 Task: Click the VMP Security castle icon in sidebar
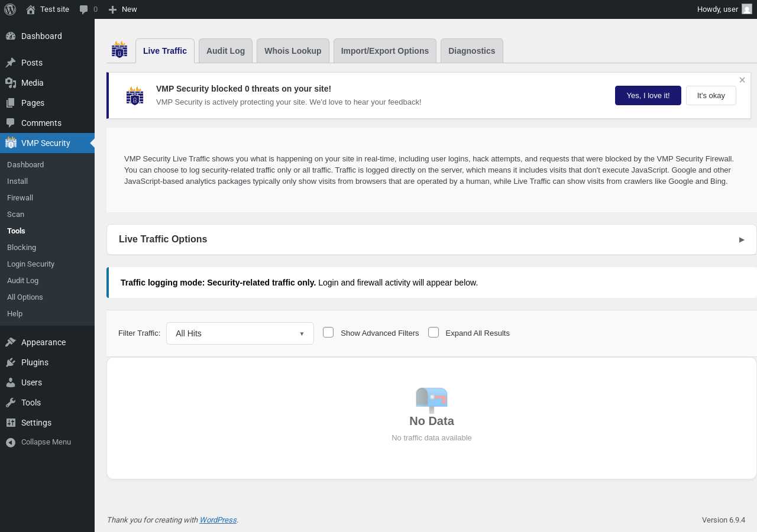tap(11, 142)
